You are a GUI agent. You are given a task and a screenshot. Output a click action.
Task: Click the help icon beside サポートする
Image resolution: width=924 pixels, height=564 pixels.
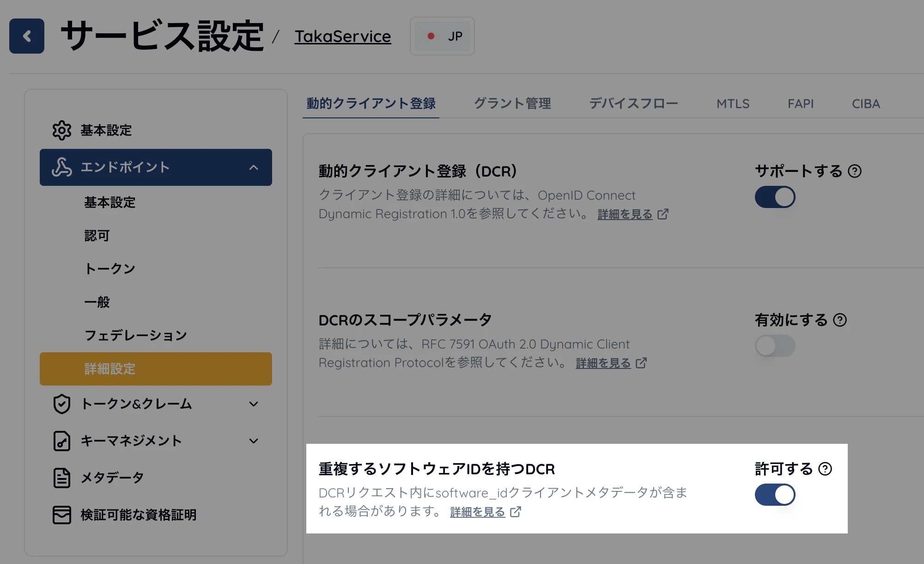tap(855, 171)
